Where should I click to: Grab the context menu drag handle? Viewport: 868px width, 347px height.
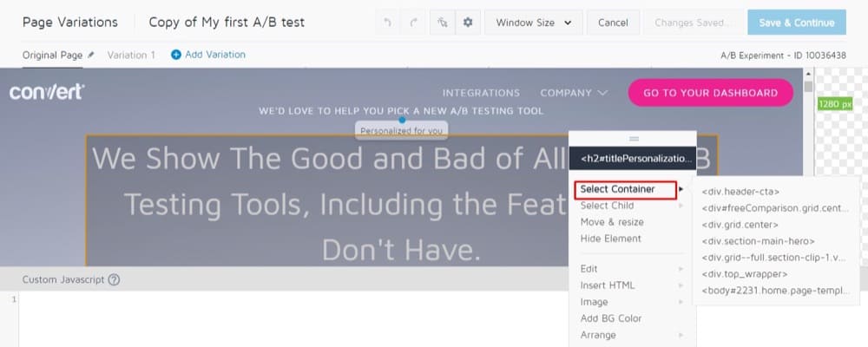coord(633,138)
